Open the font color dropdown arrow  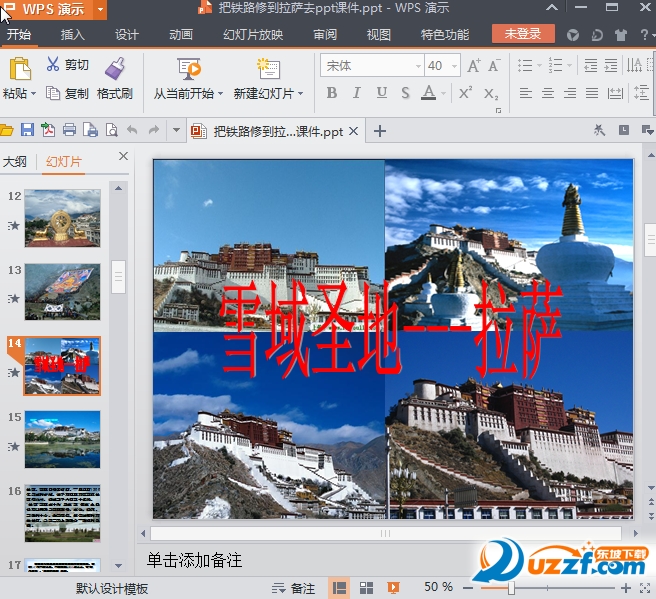tap(443, 93)
